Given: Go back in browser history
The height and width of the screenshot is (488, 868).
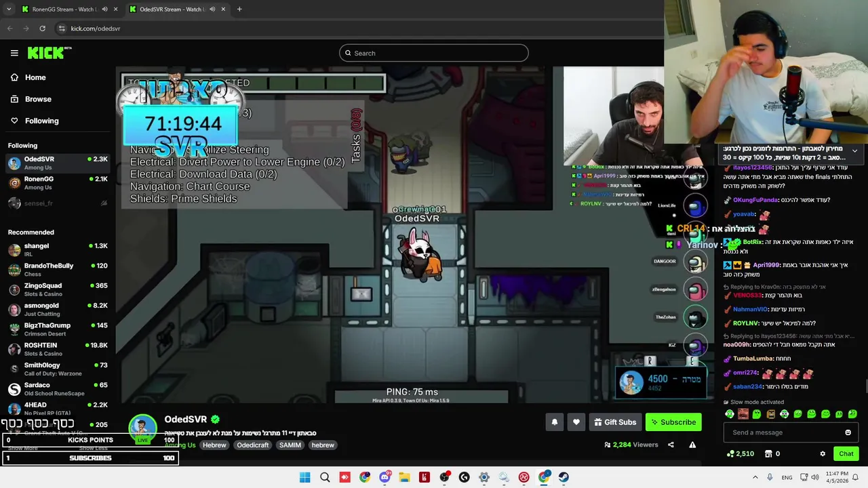Looking at the screenshot, I should click(9, 28).
